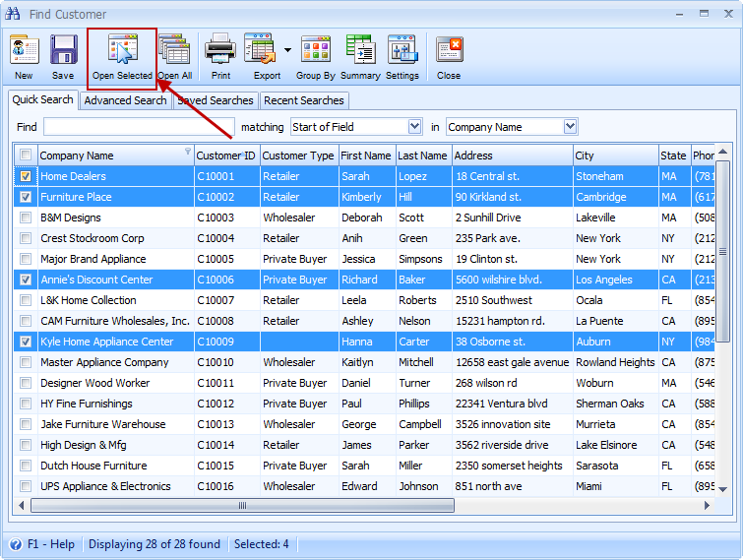This screenshot has width=743, height=560.
Task: Uncheck the Home Dealers row checkbox
Action: click(x=26, y=176)
